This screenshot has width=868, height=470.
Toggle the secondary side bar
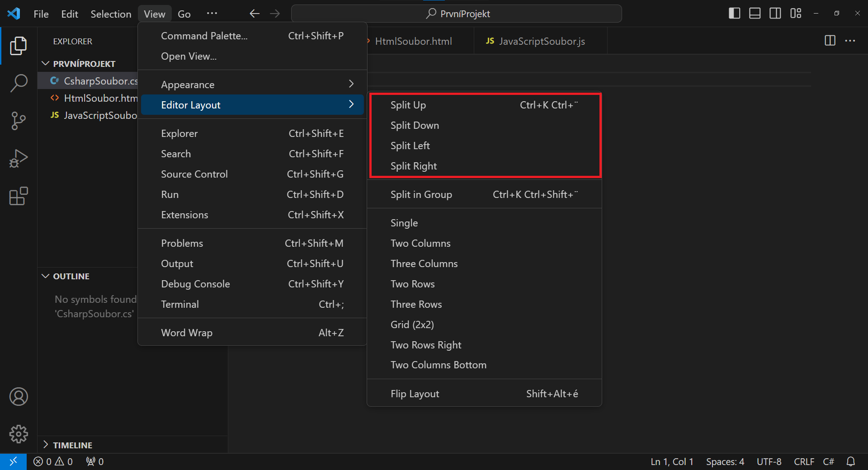coord(775,13)
